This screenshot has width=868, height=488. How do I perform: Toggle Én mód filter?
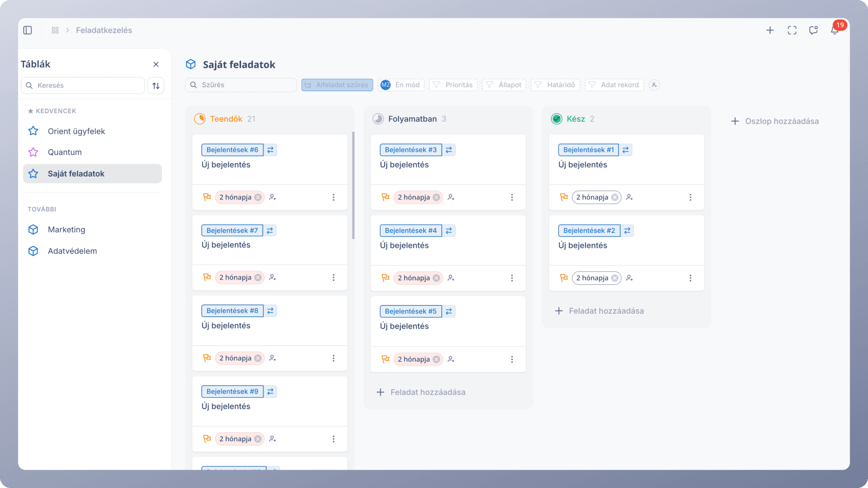pyautogui.click(x=401, y=85)
